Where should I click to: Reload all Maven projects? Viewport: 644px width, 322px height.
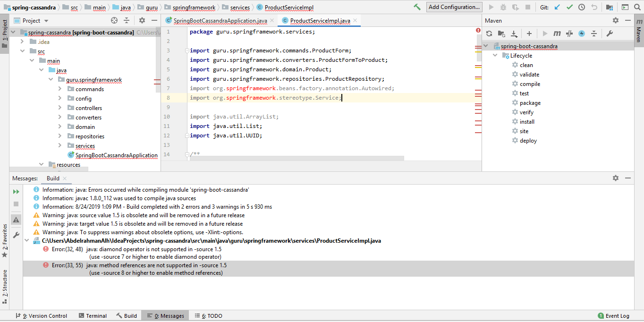489,34
